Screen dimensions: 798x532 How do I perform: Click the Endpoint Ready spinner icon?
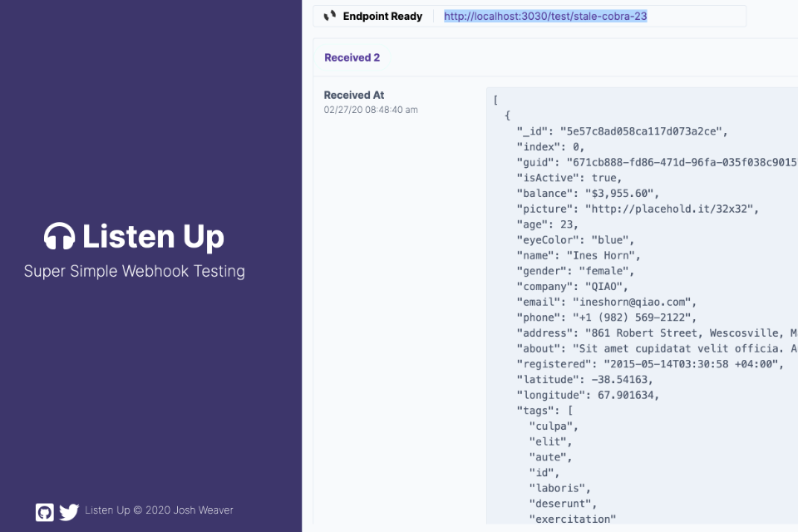pyautogui.click(x=330, y=16)
